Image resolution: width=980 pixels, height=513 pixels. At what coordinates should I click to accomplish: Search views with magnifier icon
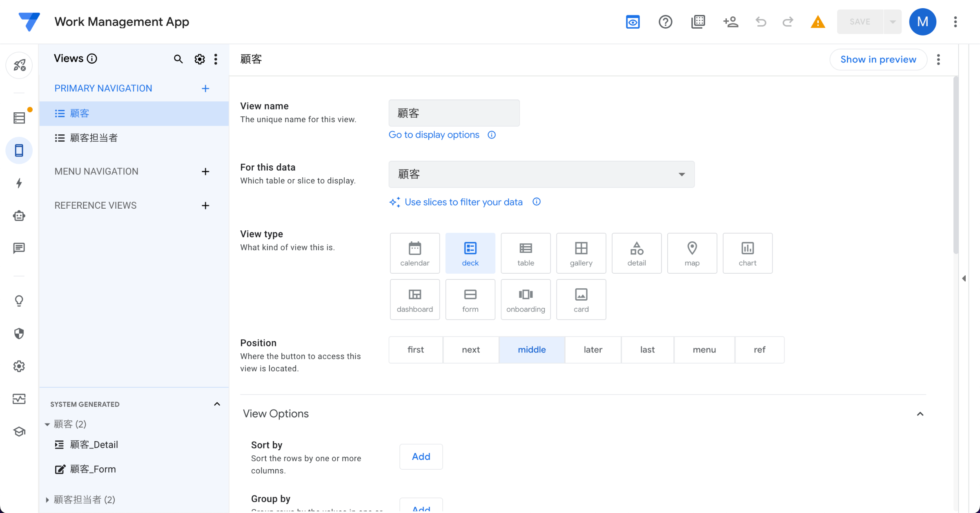point(178,59)
